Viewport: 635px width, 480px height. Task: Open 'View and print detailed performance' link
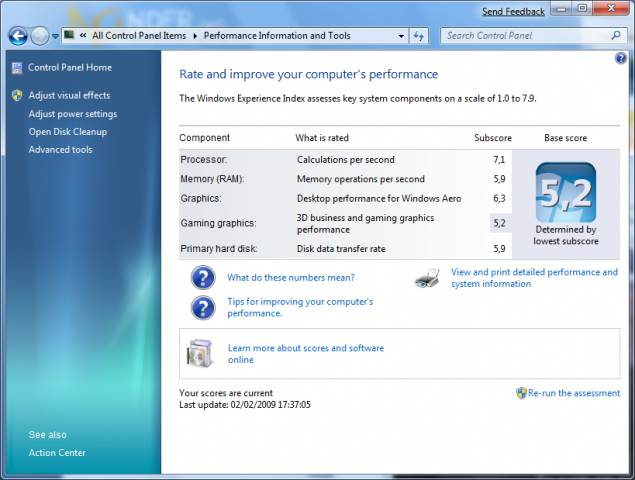[x=535, y=278]
